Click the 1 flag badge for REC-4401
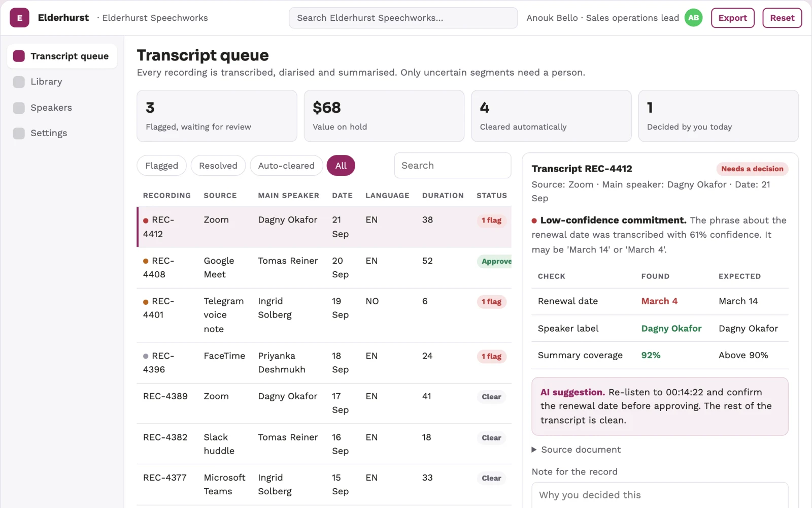The image size is (812, 508). pos(491,302)
